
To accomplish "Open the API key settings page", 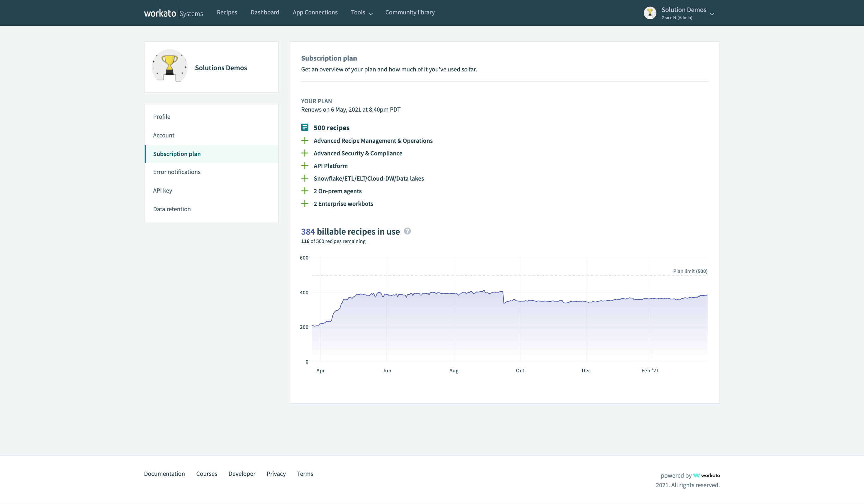I will pos(211,190).
